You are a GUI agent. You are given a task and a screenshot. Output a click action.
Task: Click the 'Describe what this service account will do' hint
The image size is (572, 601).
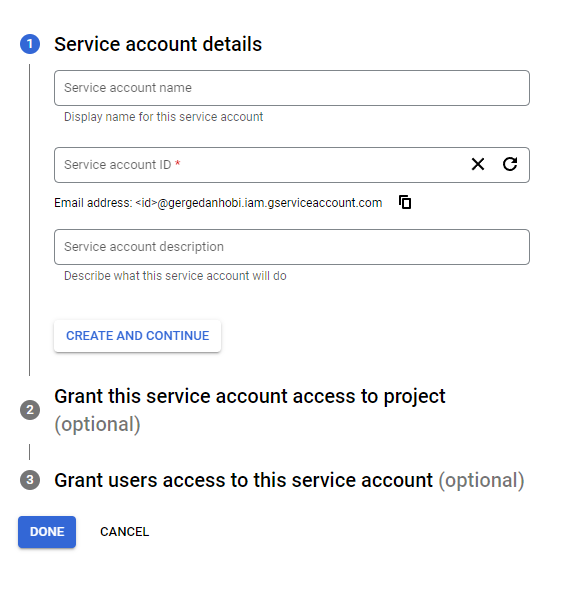point(175,276)
